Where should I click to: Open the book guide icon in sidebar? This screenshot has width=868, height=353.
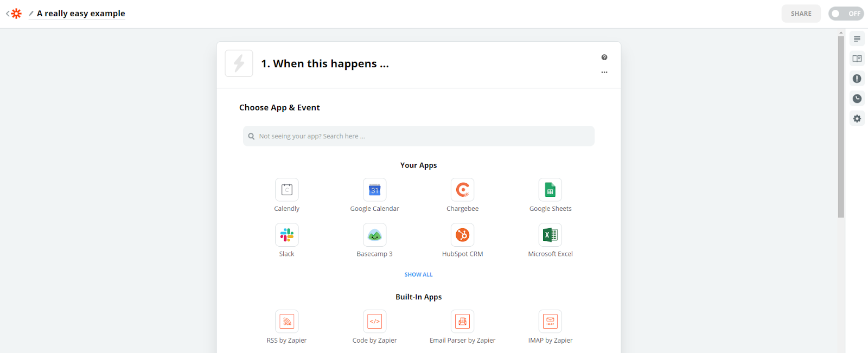click(x=857, y=59)
